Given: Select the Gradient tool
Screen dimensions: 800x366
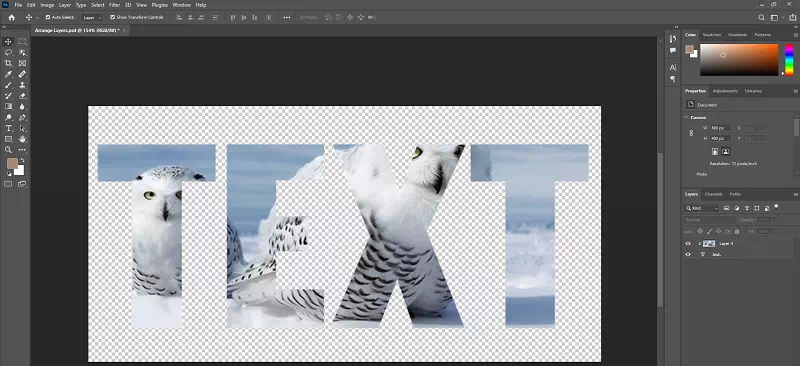Looking at the screenshot, I should click(8, 107).
